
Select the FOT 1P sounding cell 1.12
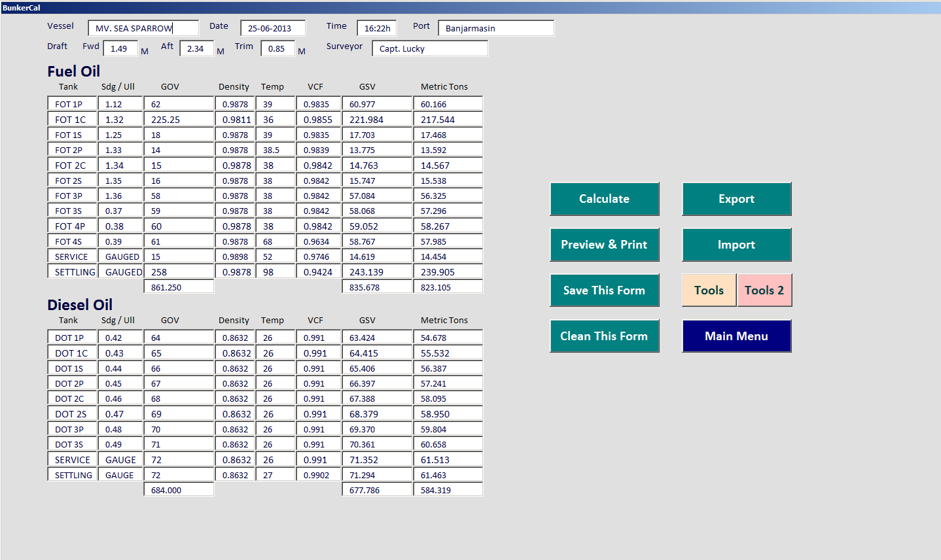tap(120, 104)
